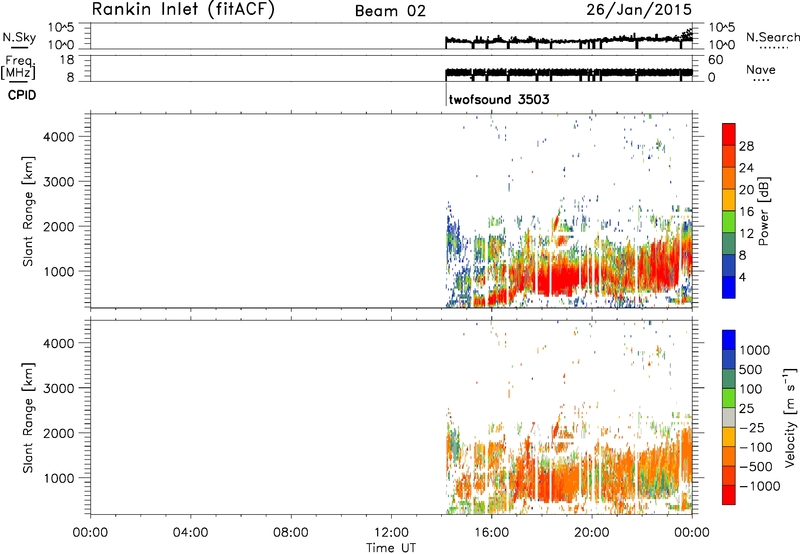Click the 'N.Search' legend label
Screen dimensions: 800x554
coord(772,37)
